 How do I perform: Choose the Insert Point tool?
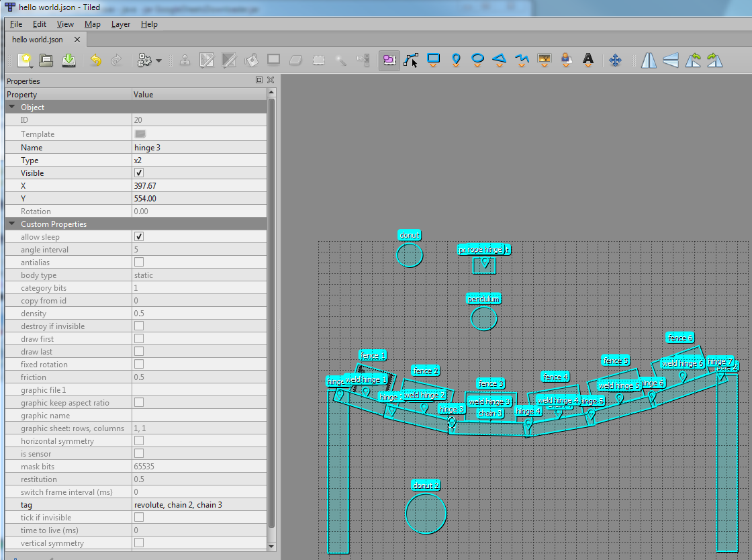tap(456, 60)
